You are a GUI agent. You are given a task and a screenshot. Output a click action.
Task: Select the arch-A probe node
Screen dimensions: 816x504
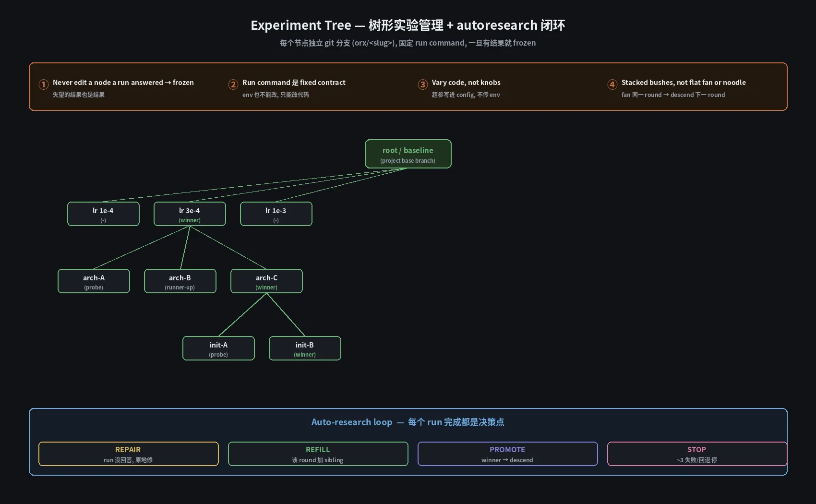coord(94,281)
